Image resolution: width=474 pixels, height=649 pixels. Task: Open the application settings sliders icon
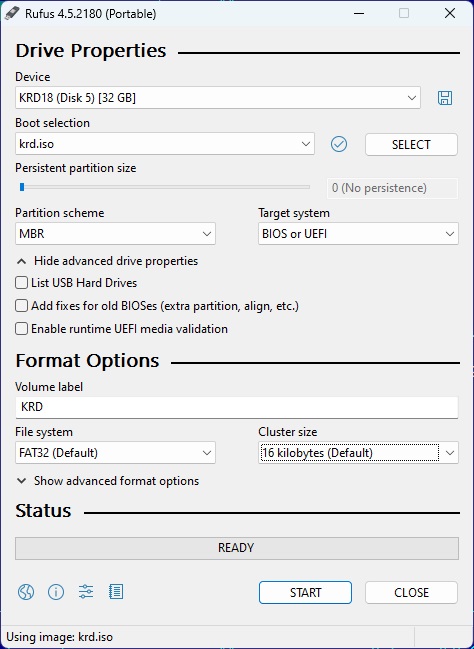click(x=86, y=592)
